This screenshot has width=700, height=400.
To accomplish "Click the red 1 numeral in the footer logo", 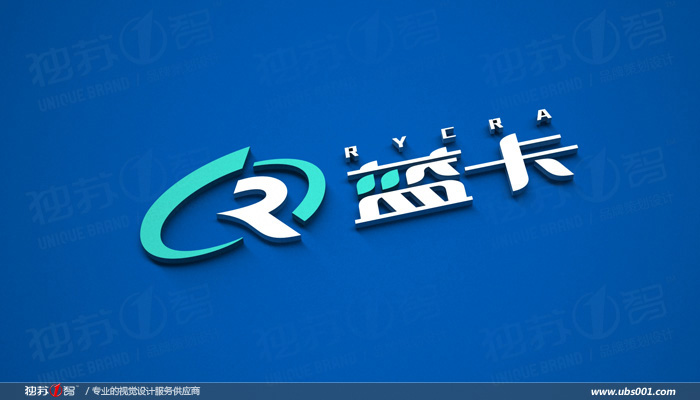I will tap(56, 390).
